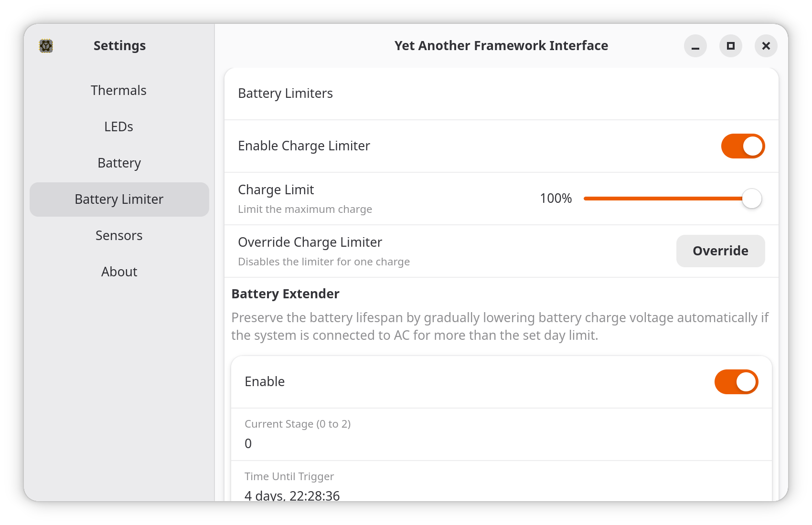Click the Enable label in Battery Extender
Screen dimensions: 812x525
point(265,382)
